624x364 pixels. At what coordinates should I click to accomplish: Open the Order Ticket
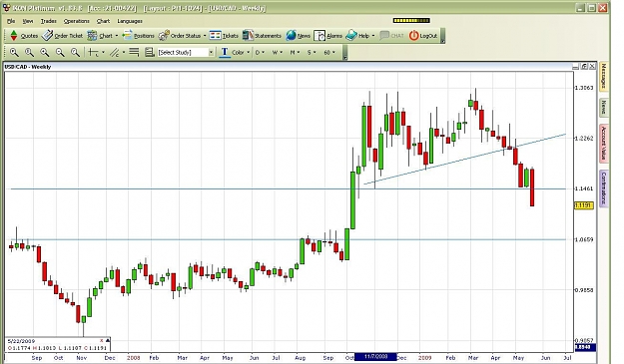coord(62,36)
